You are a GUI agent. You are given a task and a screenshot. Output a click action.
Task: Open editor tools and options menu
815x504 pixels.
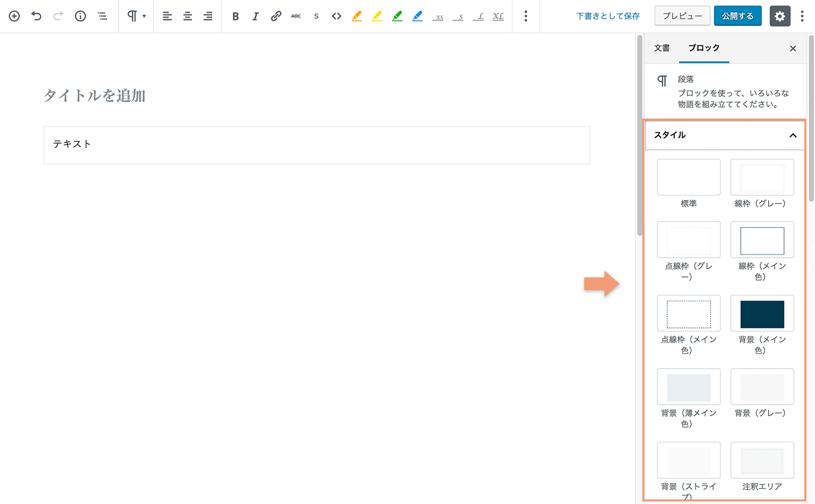tap(802, 16)
